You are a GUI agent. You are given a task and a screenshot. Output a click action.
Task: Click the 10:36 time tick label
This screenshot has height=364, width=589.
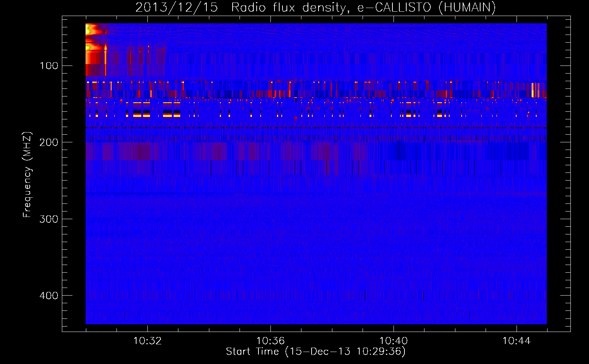click(270, 341)
